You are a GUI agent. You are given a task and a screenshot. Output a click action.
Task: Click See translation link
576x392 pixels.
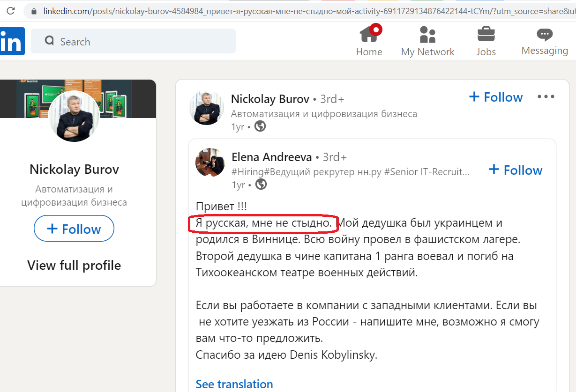click(x=234, y=384)
